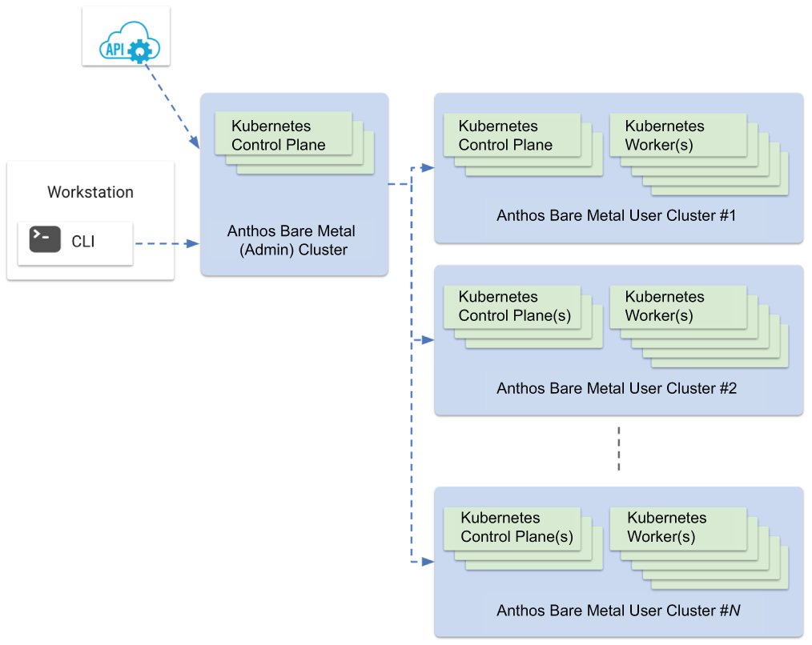Select User Cluster #2 Kubernetes Control Plane(s) box
The width and height of the screenshot is (812, 645).
pos(512,307)
